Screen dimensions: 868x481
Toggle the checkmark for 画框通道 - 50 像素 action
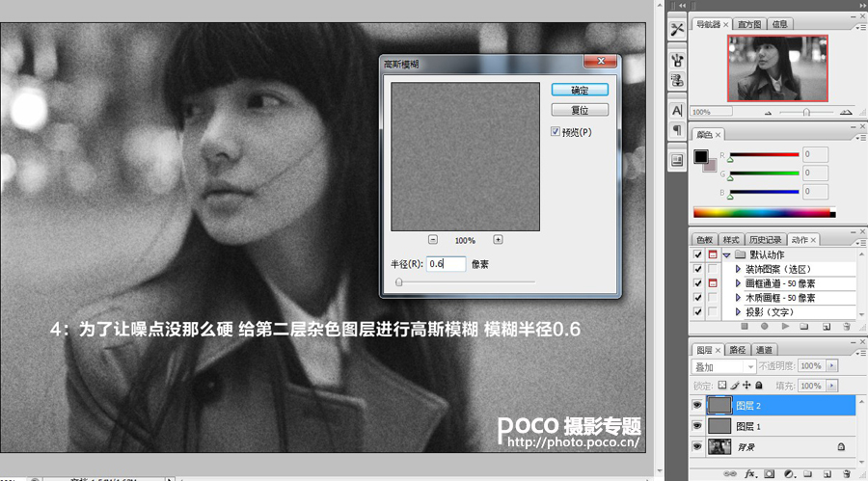[x=697, y=283]
